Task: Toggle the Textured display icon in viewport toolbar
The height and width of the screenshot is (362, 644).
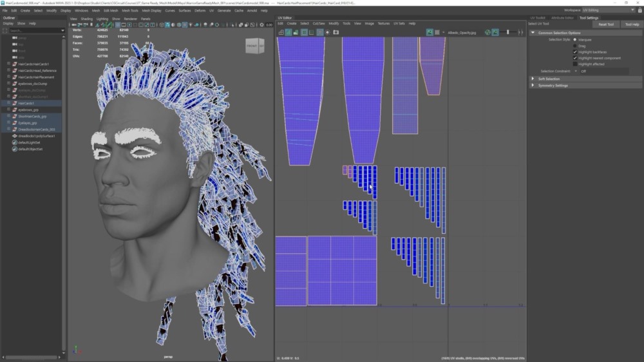Action: [184, 24]
